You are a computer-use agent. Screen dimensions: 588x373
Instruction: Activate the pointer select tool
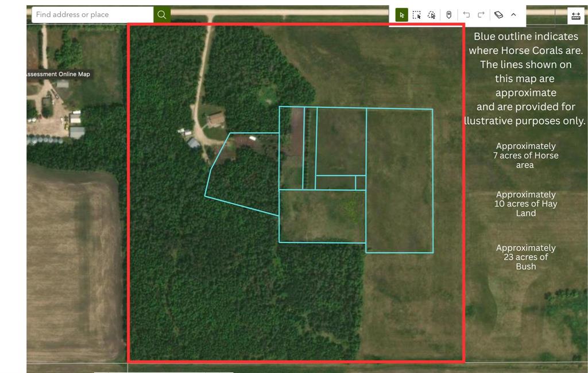[402, 15]
